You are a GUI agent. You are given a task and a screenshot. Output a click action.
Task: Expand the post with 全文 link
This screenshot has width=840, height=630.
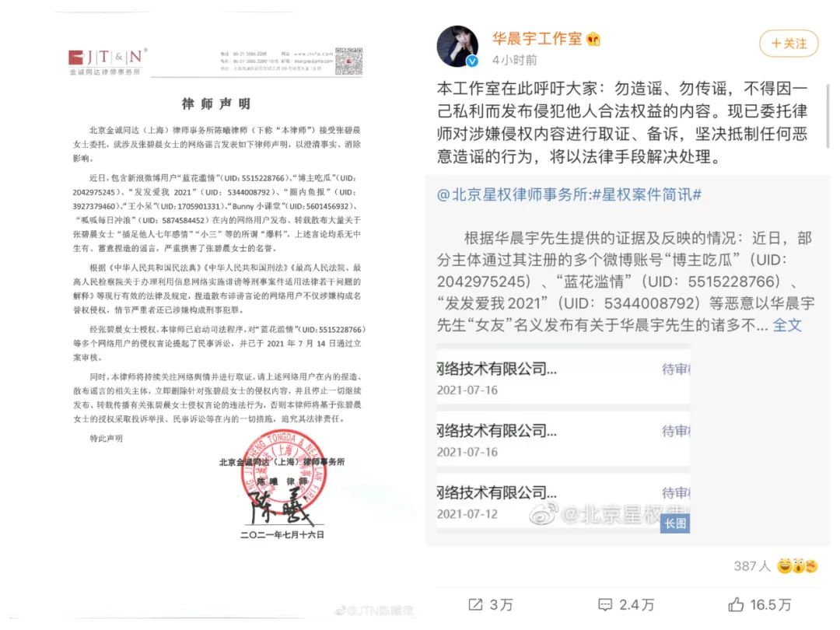pos(787,325)
